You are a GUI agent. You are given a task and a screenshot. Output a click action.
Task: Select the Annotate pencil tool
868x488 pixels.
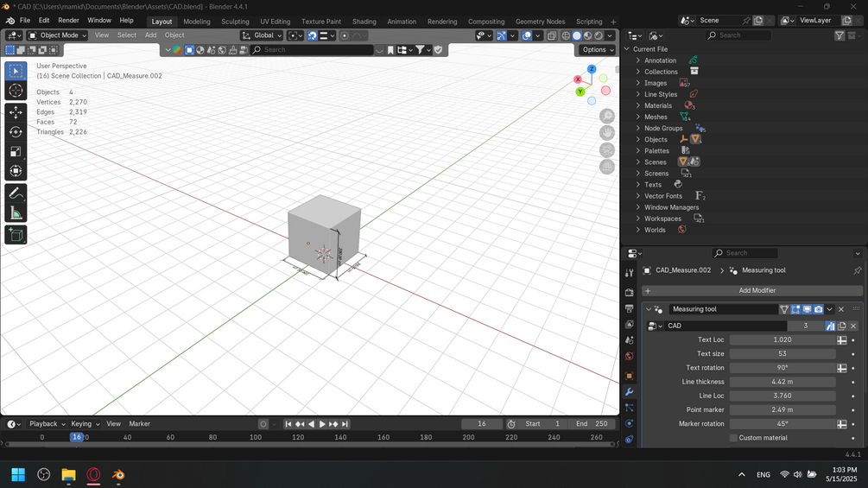(x=16, y=193)
